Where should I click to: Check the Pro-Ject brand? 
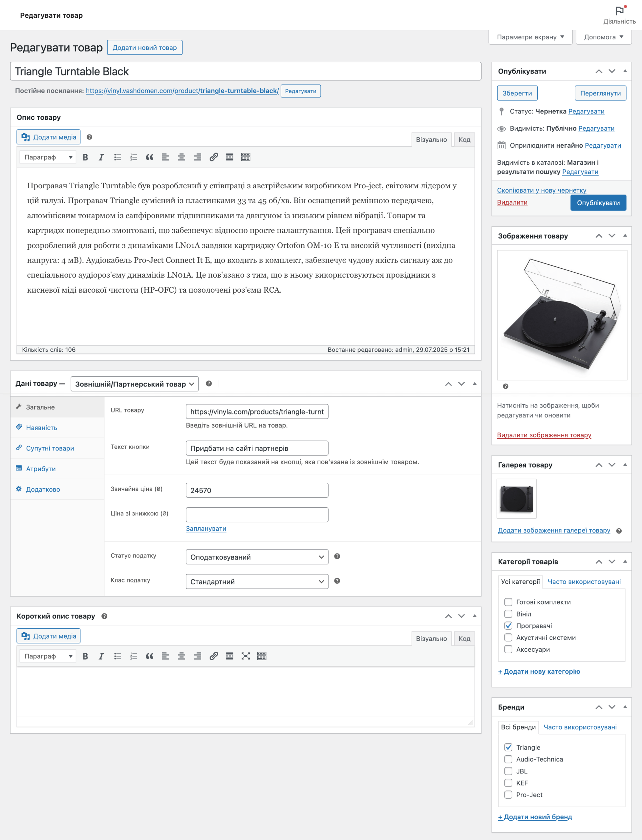click(x=508, y=794)
